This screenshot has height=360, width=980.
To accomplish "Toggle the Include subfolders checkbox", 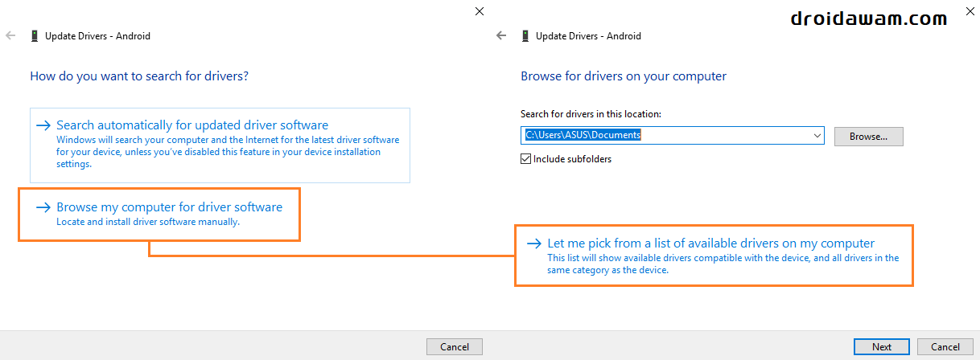I will coord(526,159).
